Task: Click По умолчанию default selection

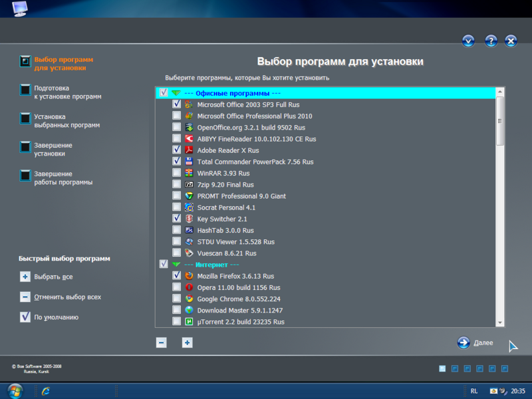Action: (x=49, y=317)
